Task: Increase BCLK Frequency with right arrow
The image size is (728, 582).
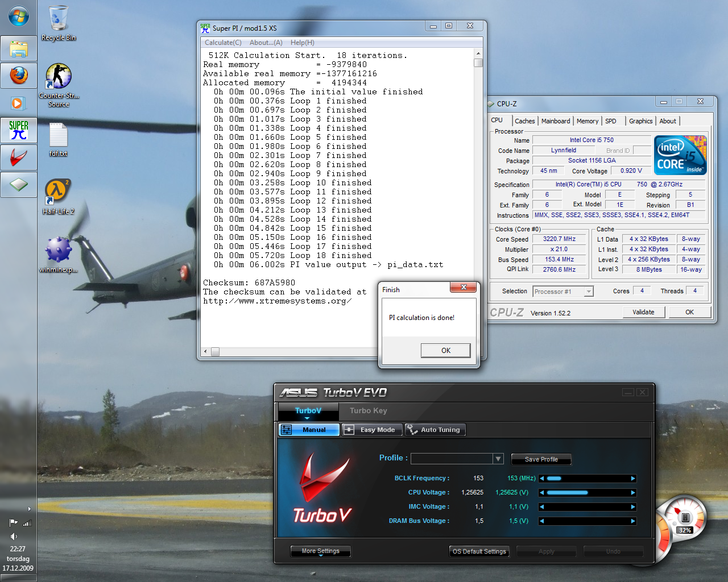Action: tap(633, 479)
